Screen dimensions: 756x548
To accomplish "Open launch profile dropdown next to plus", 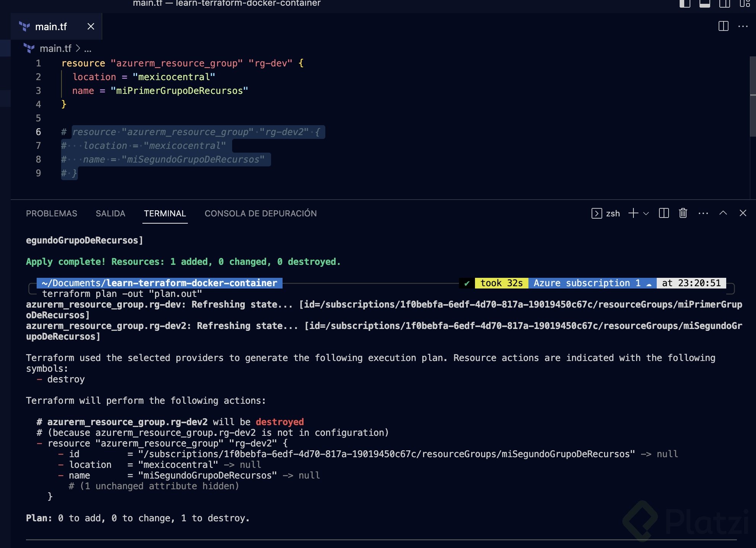I will (x=646, y=214).
